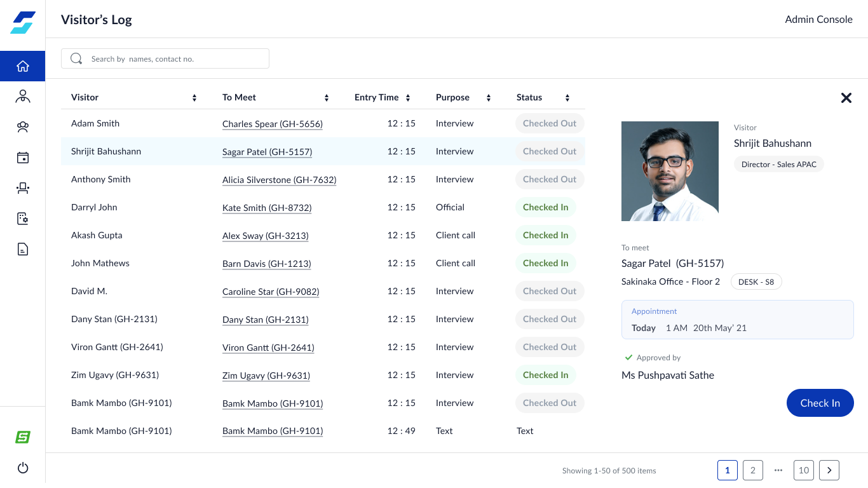Viewport: 868px width, 488px height.
Task: Open the building settings icon in sidebar
Action: pyautogui.click(x=23, y=219)
